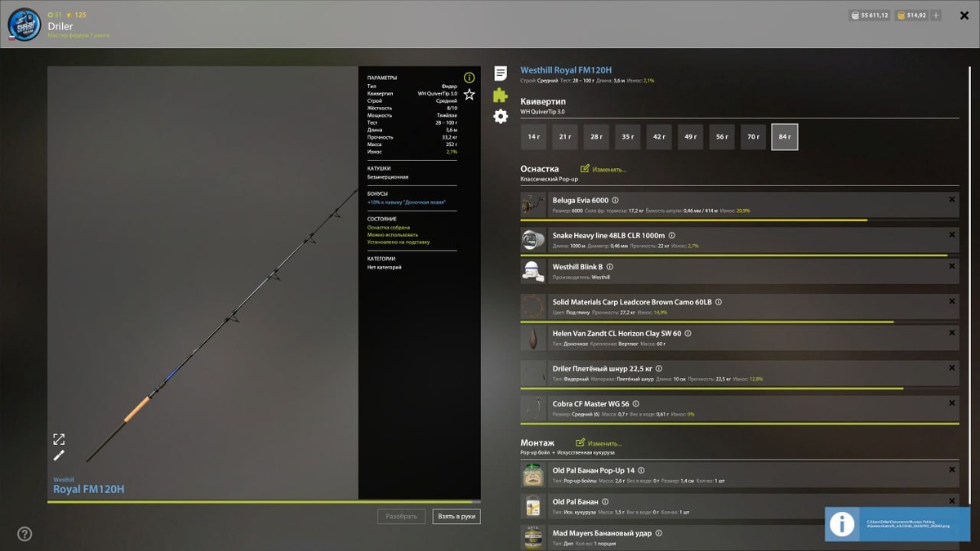Viewport: 980px width, 551px height.
Task: Click the blue file path notification popup
Action: (899, 524)
